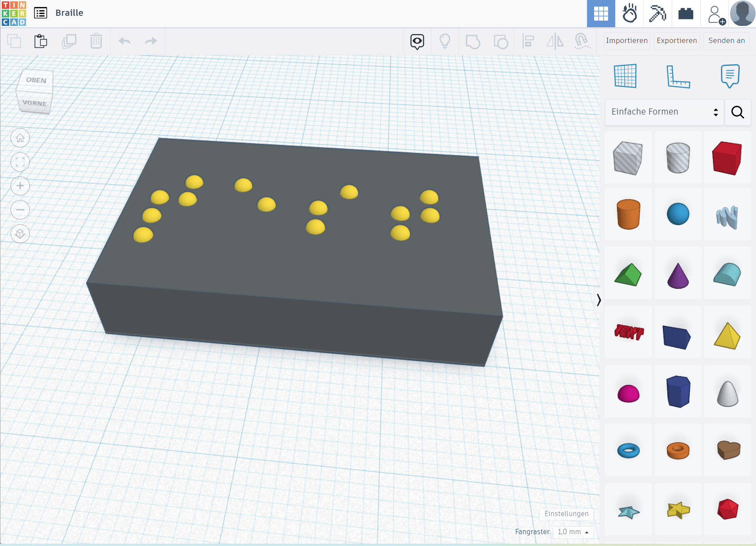This screenshot has height=546, width=756.
Task: Collapse the shapes panel with chevron
Action: (598, 300)
